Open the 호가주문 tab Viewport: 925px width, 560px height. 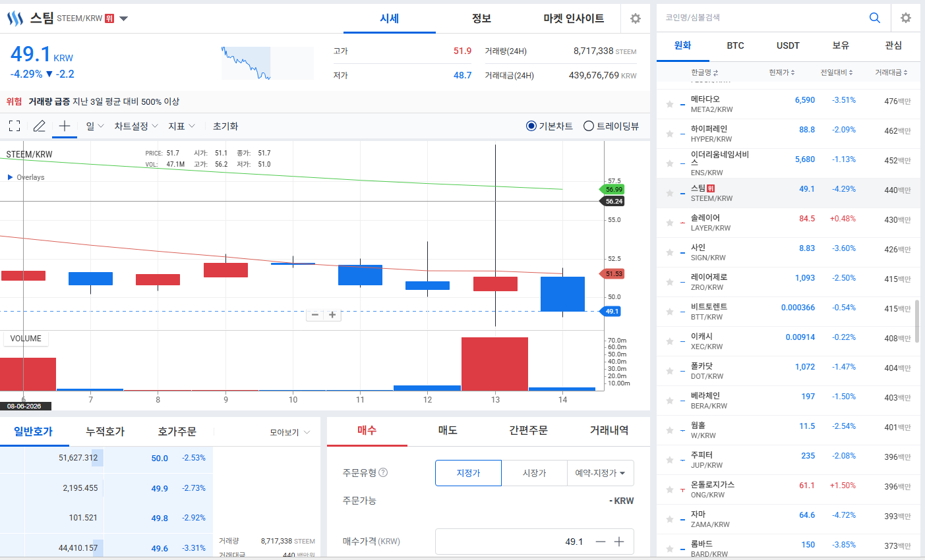pyautogui.click(x=177, y=432)
